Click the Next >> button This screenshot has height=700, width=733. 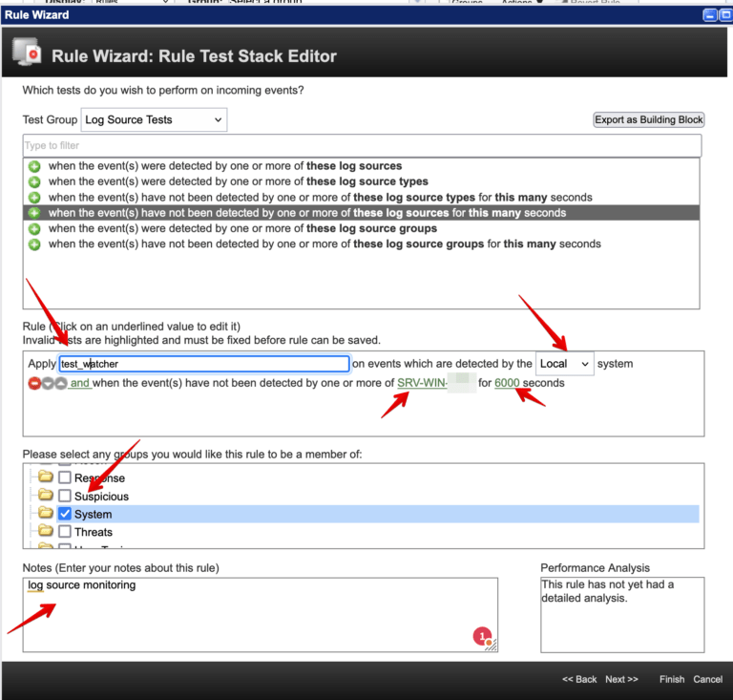click(621, 679)
